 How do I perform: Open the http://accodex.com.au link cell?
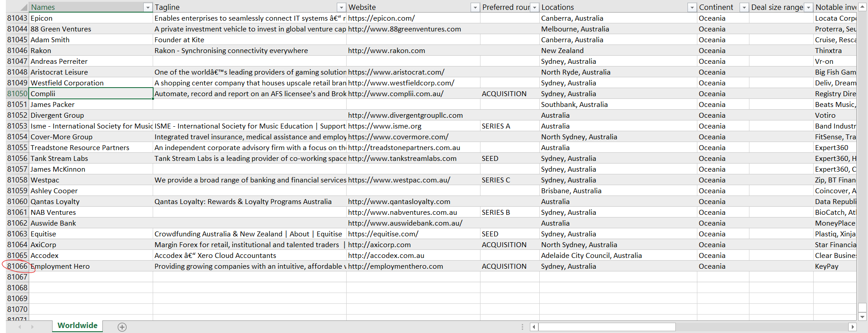point(413,255)
